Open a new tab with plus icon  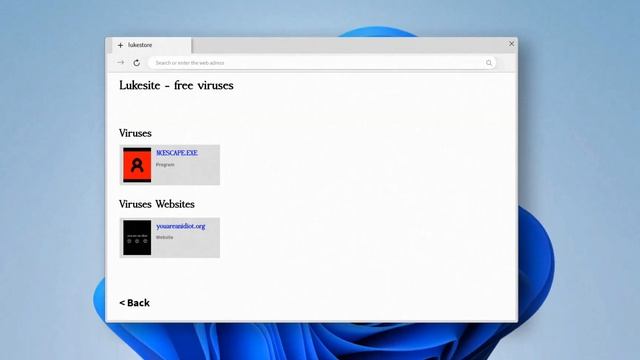point(120,45)
